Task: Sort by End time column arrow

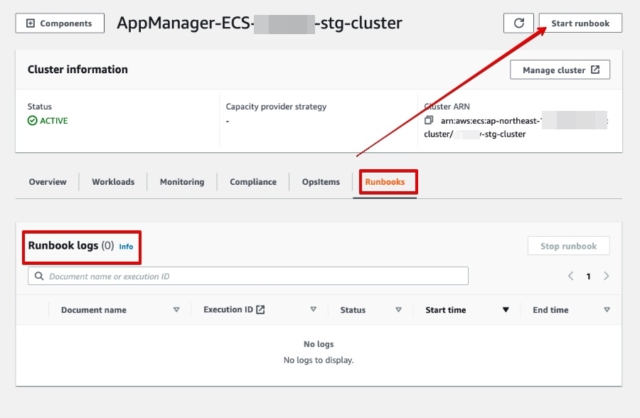Action: coord(607,310)
